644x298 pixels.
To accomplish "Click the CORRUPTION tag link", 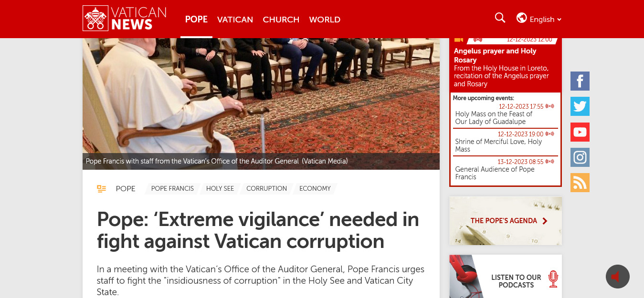I will tap(266, 189).
